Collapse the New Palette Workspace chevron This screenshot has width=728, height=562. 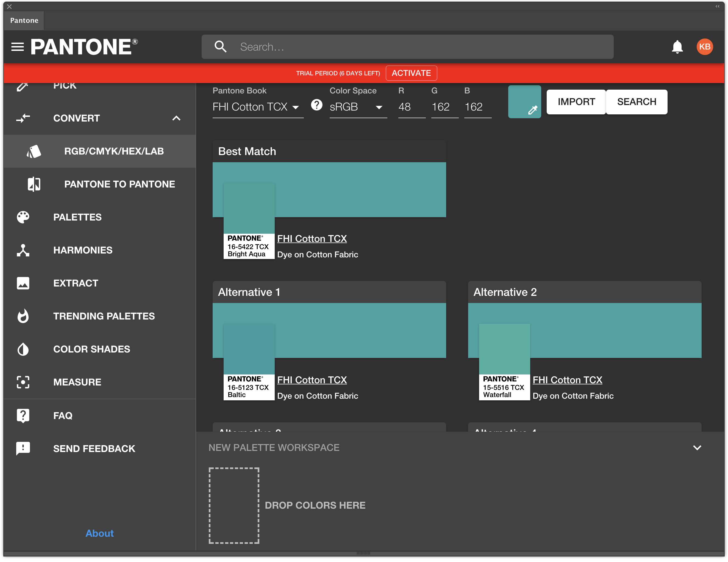[x=697, y=448]
